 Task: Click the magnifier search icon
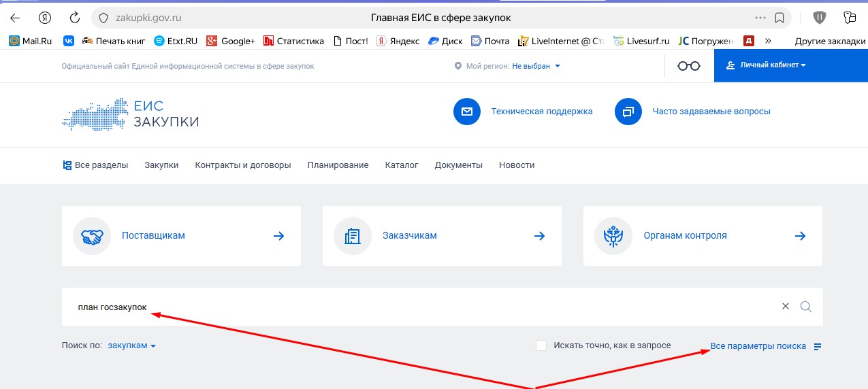coord(806,307)
